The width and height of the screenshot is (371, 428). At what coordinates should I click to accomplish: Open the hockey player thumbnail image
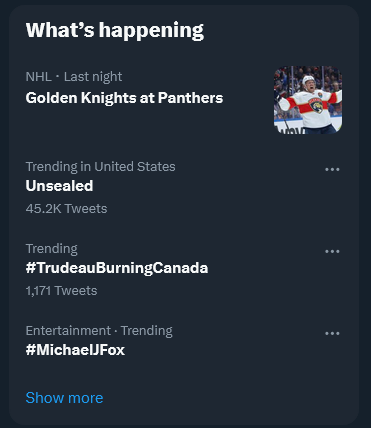pos(308,100)
